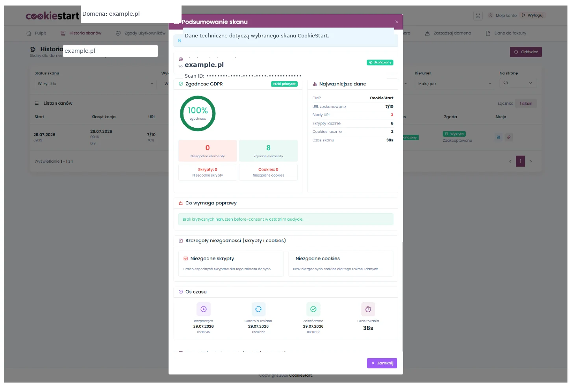Open the Historia skanów menu item

[x=81, y=33]
